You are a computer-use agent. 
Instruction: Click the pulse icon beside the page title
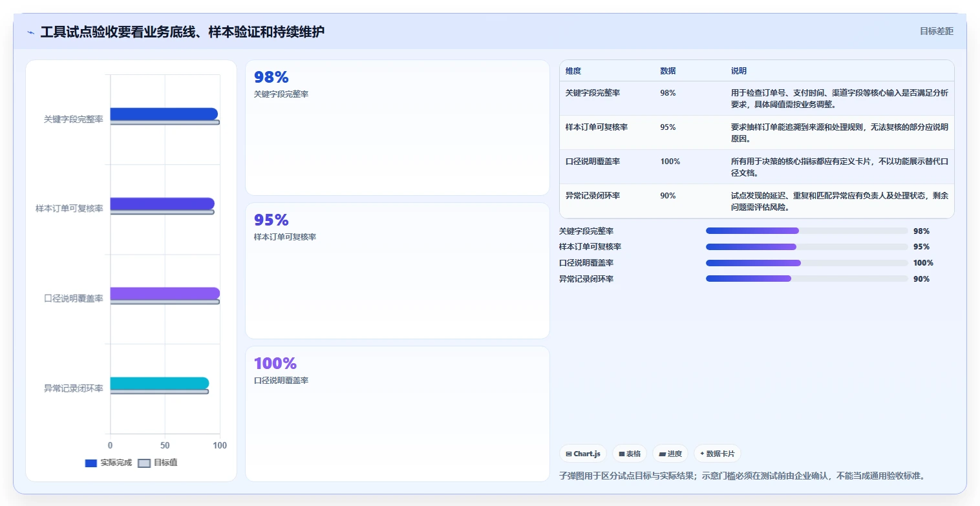pos(30,32)
